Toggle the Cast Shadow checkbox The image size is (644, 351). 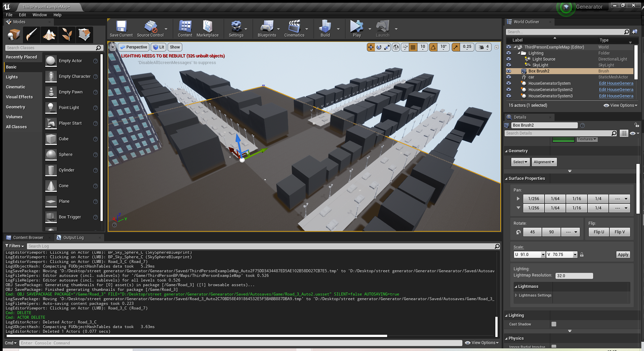pos(554,324)
